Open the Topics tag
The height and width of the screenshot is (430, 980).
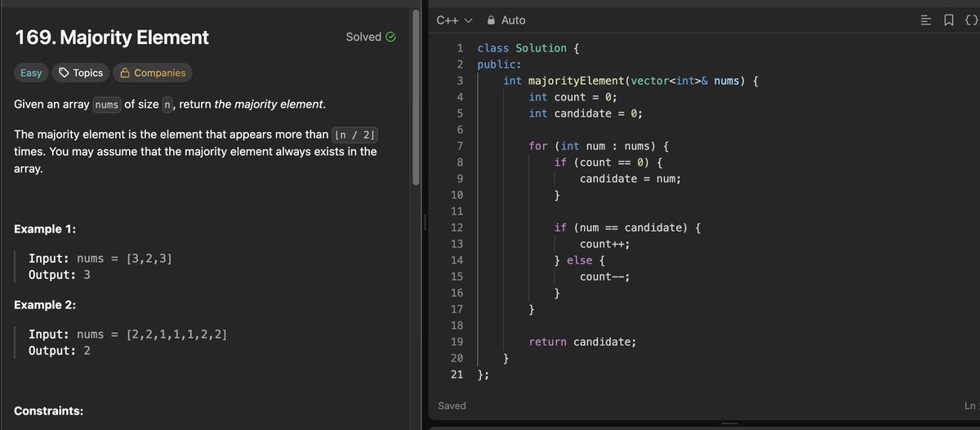click(81, 73)
